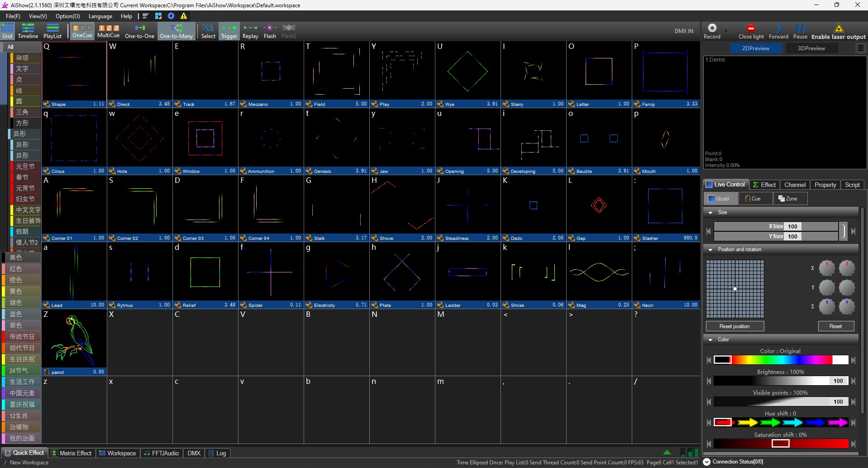The width and height of the screenshot is (868, 468).
Task: Select the Shape cue cell
Action: pyautogui.click(x=74, y=75)
